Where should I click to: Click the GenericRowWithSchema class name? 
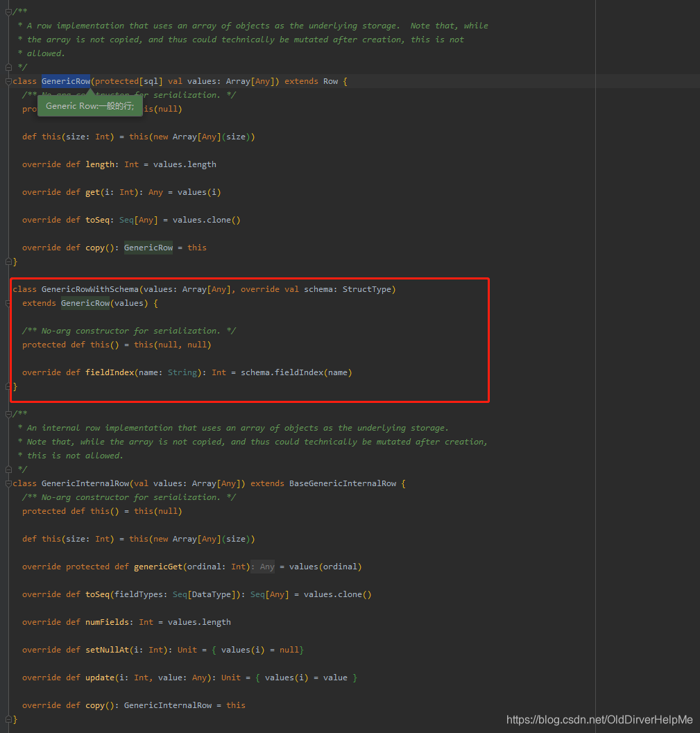(90, 289)
